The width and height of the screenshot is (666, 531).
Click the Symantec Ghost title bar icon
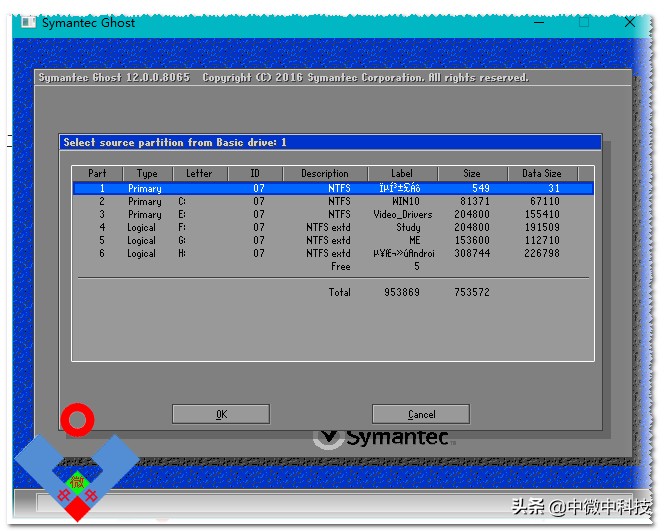pos(27,23)
